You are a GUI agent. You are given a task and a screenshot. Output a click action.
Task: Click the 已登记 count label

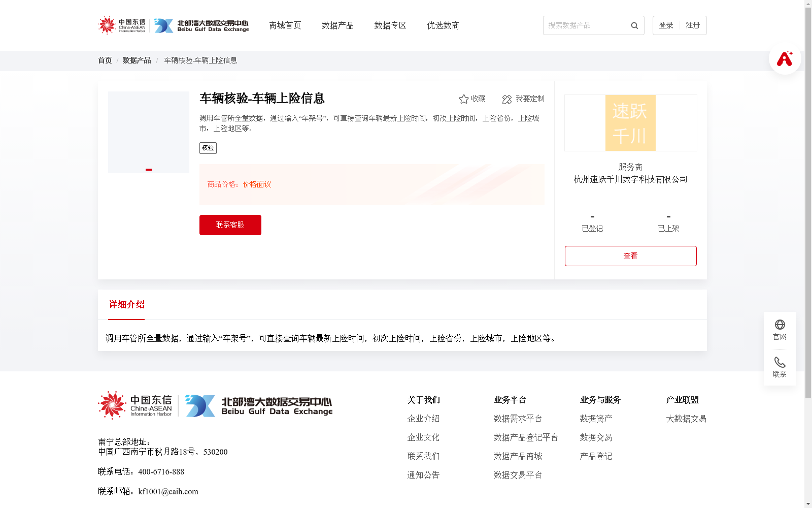click(x=592, y=229)
